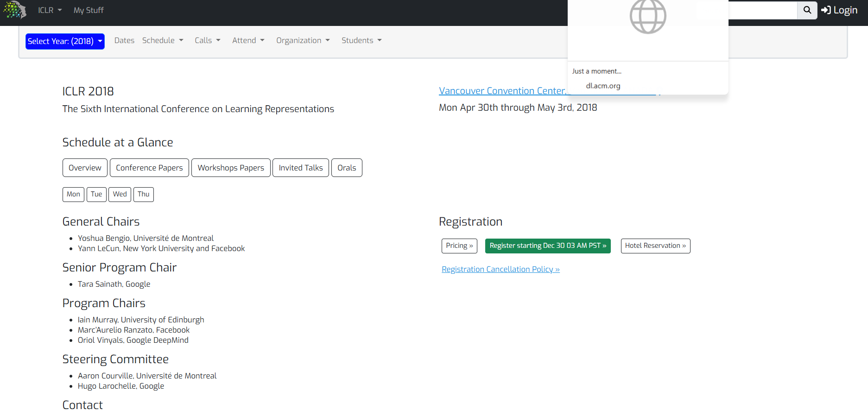The width and height of the screenshot is (868, 410).
Task: Click Register starting Dec 30 button
Action: pos(548,246)
